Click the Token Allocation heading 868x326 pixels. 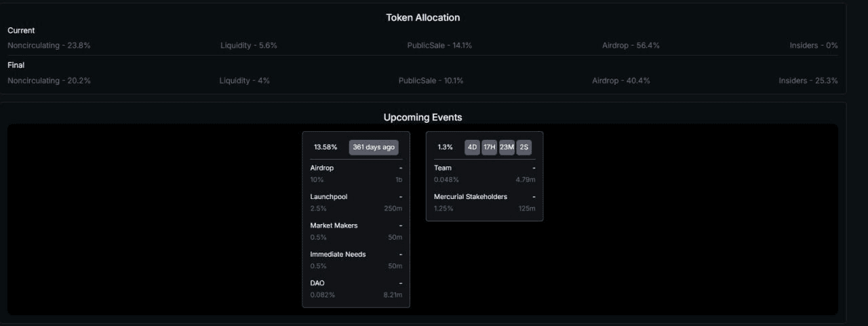coord(423,18)
